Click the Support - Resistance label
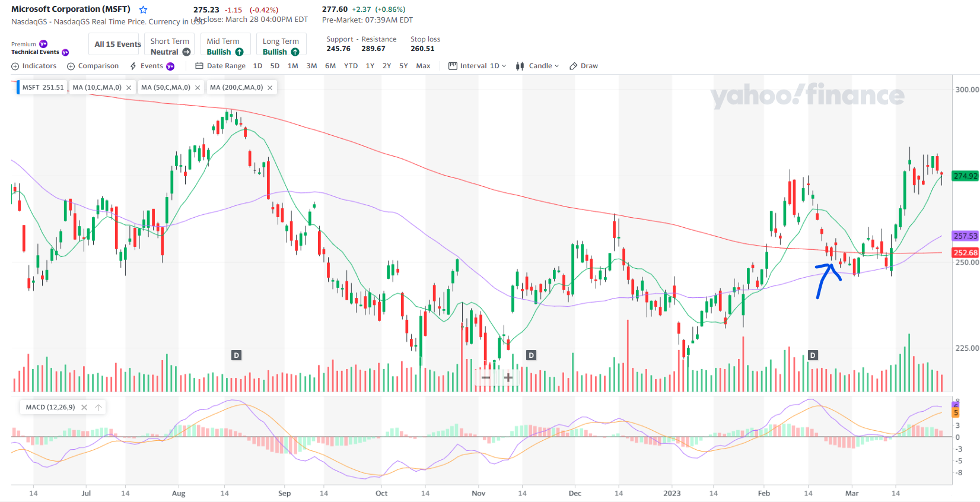 (x=361, y=40)
